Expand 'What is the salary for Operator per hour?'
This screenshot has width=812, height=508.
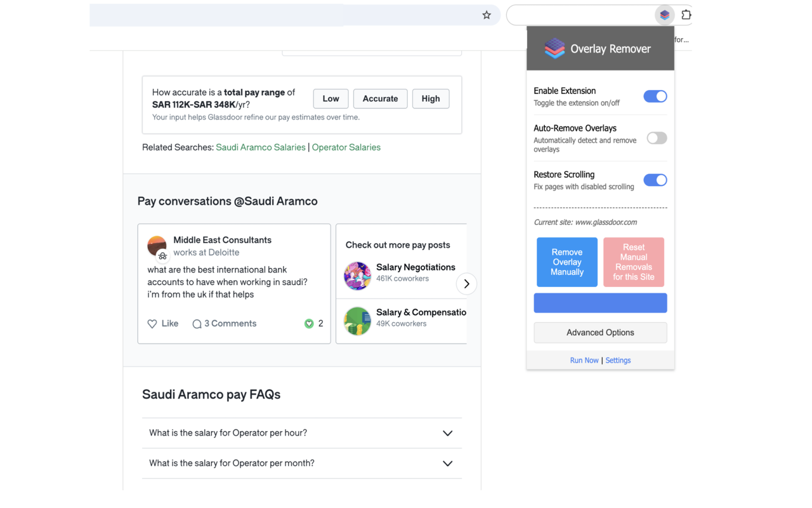coord(302,433)
